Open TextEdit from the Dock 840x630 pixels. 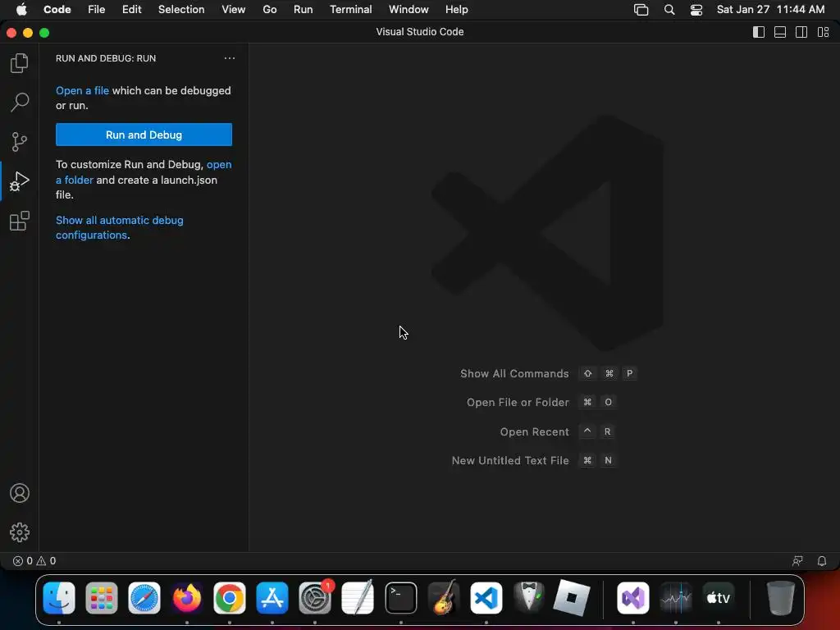358,597
